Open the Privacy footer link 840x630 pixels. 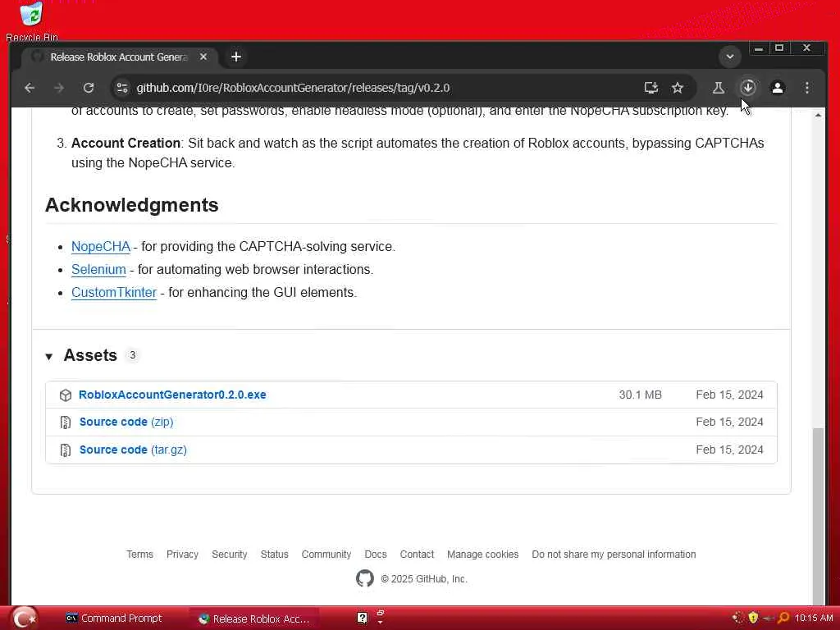(182, 555)
